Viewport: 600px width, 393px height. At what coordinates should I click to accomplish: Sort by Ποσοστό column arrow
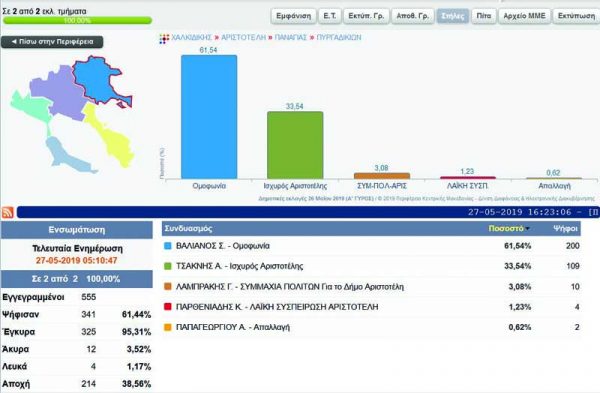[528, 229]
